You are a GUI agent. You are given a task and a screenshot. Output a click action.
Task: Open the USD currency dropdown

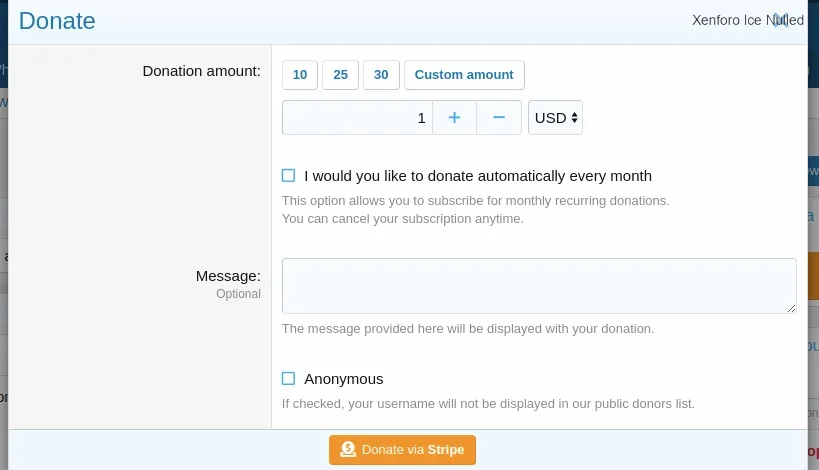point(555,118)
